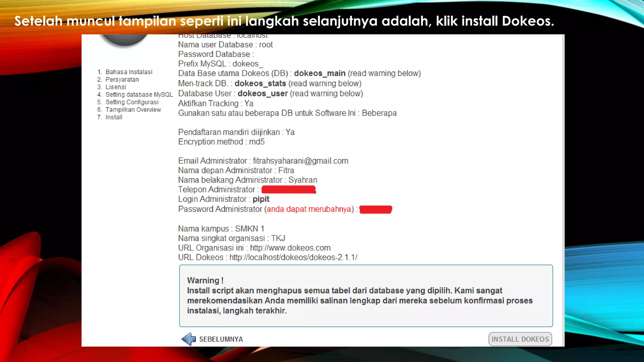
Task: Click the 'Gunakan satu atau beberapa DB' line
Action: click(x=287, y=113)
